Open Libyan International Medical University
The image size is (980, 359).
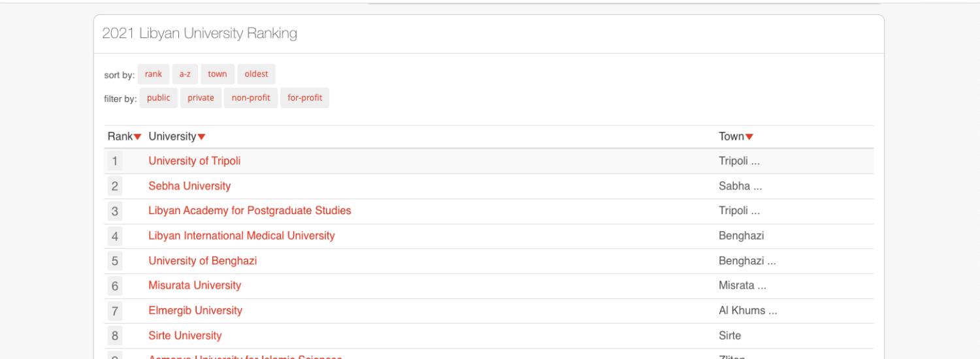pyautogui.click(x=242, y=236)
